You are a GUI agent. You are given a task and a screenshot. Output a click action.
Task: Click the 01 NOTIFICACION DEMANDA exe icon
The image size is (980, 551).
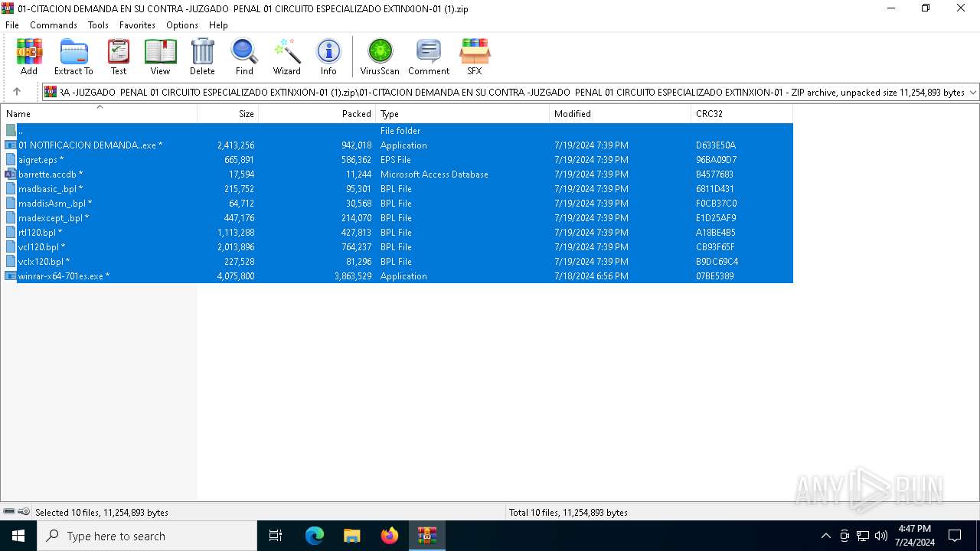pos(10,145)
